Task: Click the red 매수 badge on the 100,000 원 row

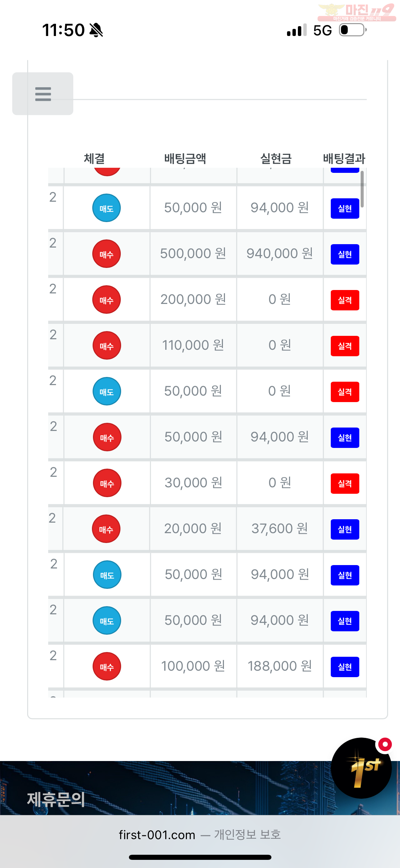Action: [x=107, y=666]
